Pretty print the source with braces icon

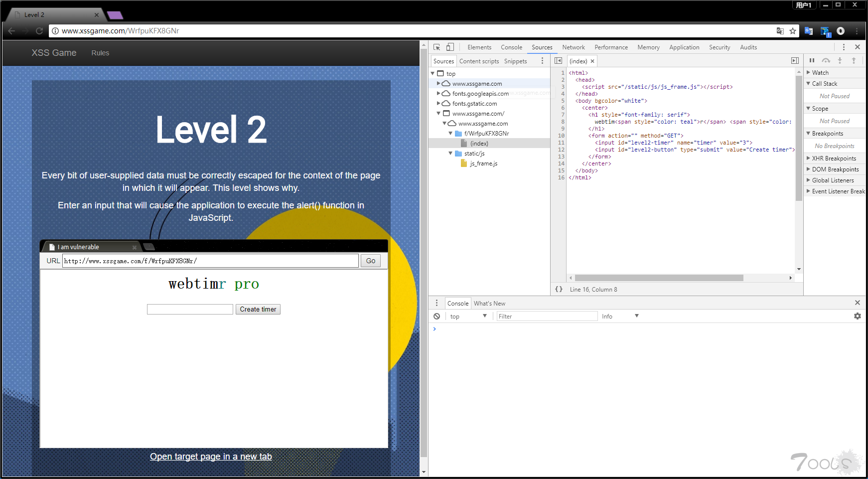559,289
